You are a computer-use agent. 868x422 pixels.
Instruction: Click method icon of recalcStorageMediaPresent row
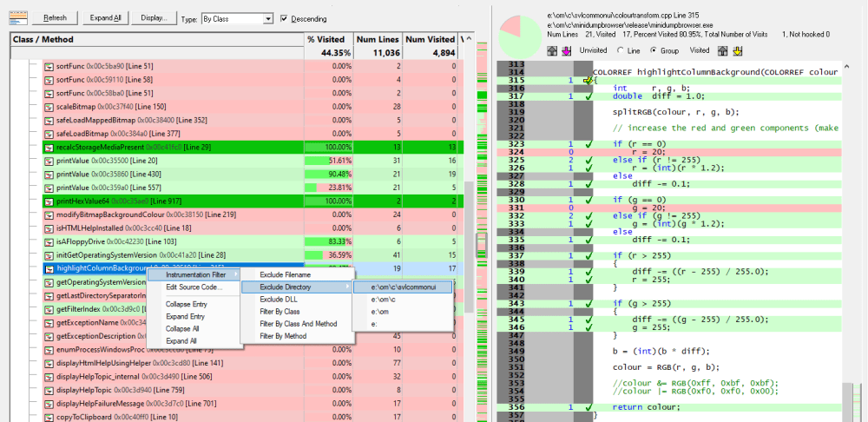(x=49, y=148)
